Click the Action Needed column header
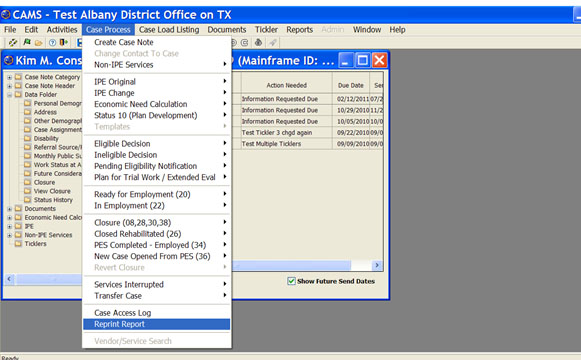 287,85
